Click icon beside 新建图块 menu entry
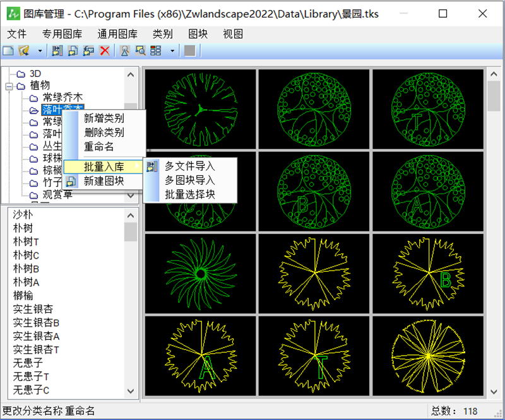 (71, 181)
